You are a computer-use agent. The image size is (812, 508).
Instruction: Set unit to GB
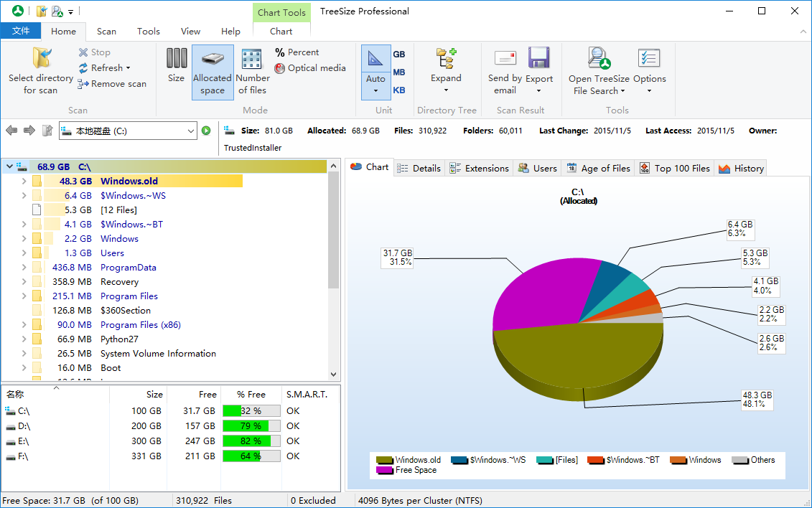click(x=398, y=55)
